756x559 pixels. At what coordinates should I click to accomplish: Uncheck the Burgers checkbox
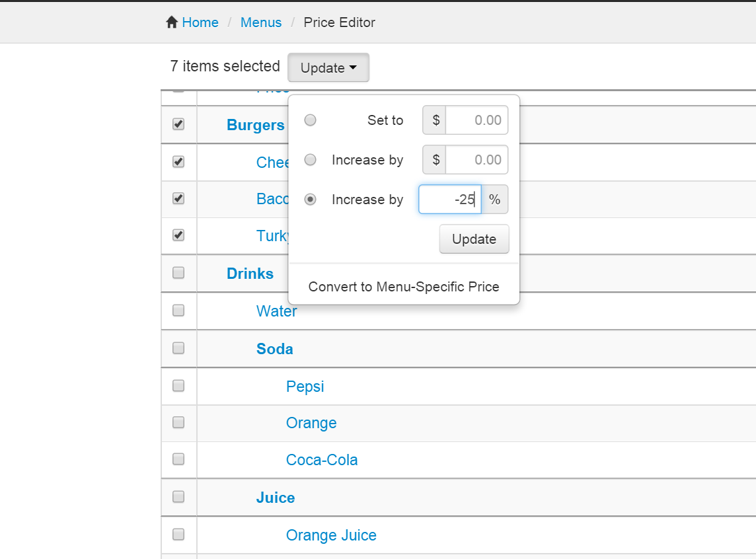click(178, 124)
